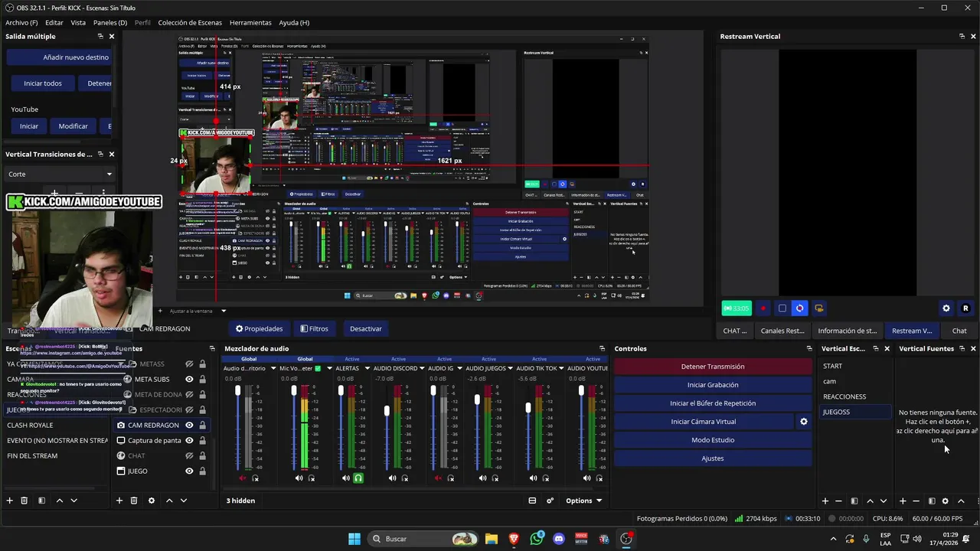Click Iniciar Grabación button
The height and width of the screenshot is (551, 980).
click(713, 385)
